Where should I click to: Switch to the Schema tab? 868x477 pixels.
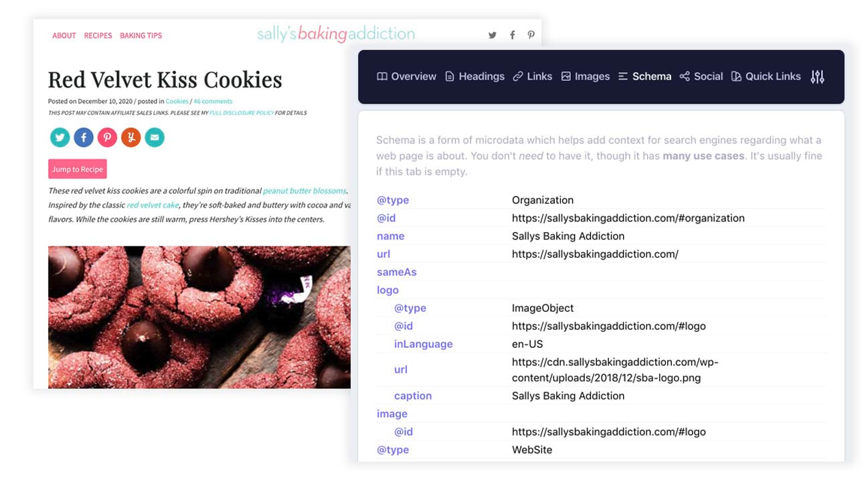[x=644, y=76]
